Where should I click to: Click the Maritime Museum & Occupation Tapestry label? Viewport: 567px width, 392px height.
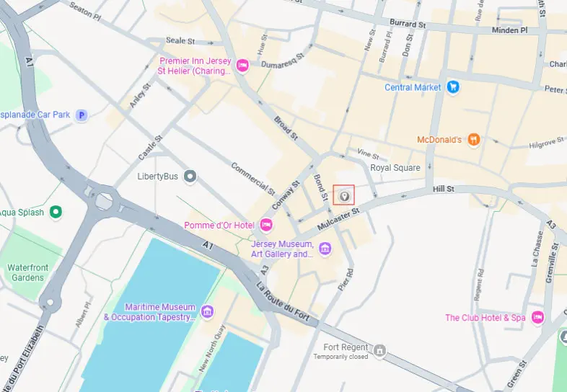(150, 312)
